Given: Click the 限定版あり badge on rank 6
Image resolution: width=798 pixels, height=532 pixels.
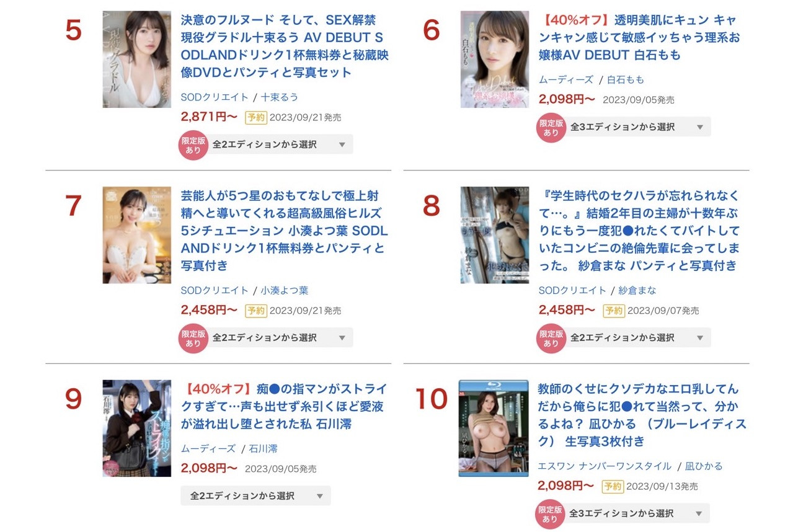Looking at the screenshot, I should click(551, 128).
